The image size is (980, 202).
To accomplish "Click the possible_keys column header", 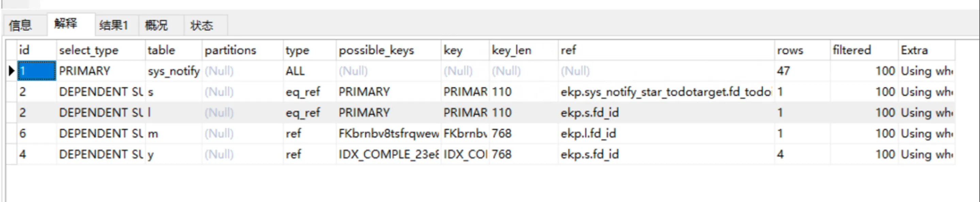I will (376, 50).
